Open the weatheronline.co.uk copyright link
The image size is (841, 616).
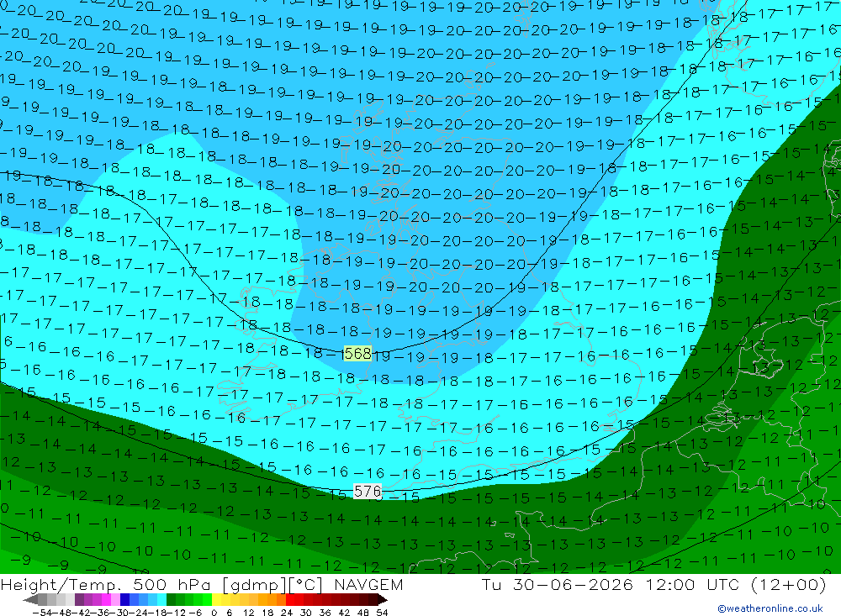point(770,608)
